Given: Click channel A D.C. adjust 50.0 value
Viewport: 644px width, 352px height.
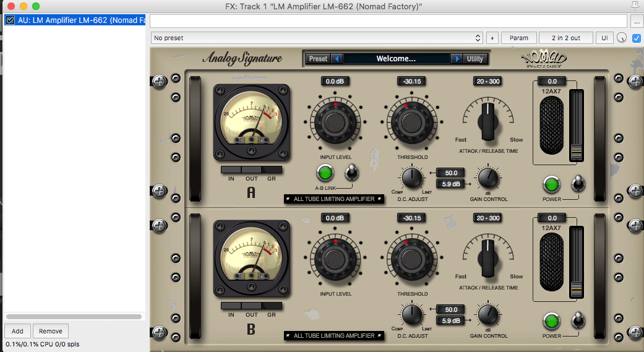Looking at the screenshot, I should tap(451, 173).
